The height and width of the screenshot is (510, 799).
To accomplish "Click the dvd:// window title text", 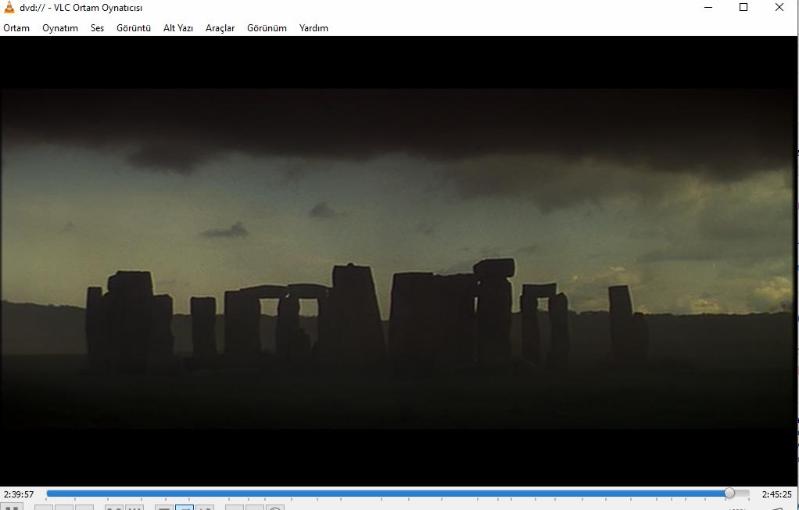I will click(x=81, y=8).
